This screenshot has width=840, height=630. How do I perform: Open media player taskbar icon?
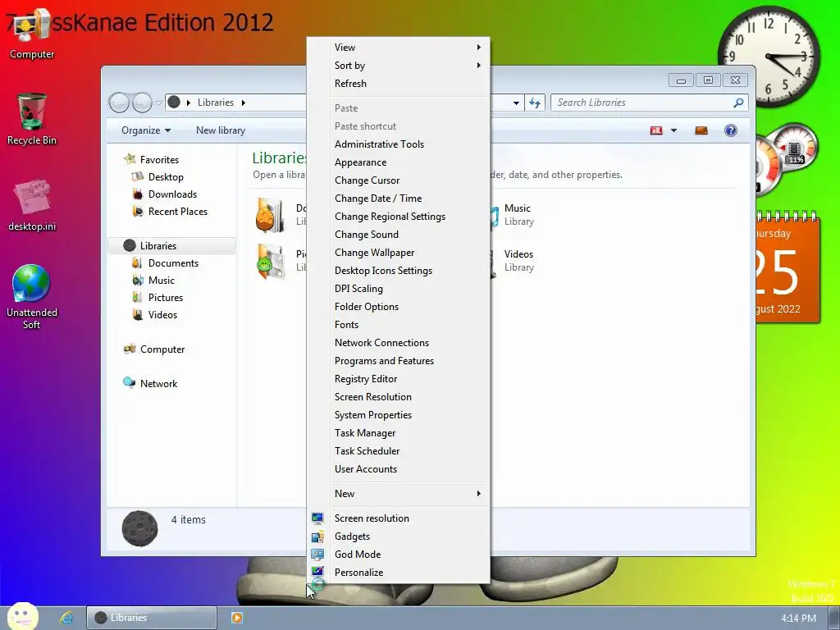click(x=236, y=618)
